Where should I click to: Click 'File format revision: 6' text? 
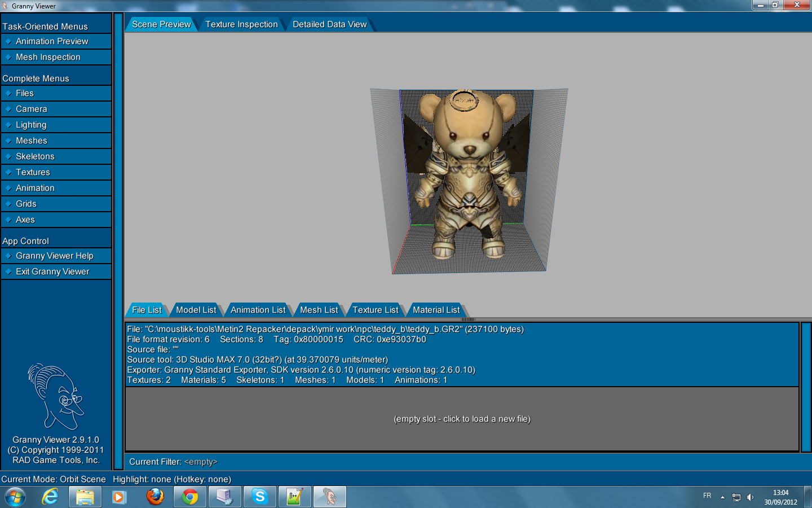point(168,339)
